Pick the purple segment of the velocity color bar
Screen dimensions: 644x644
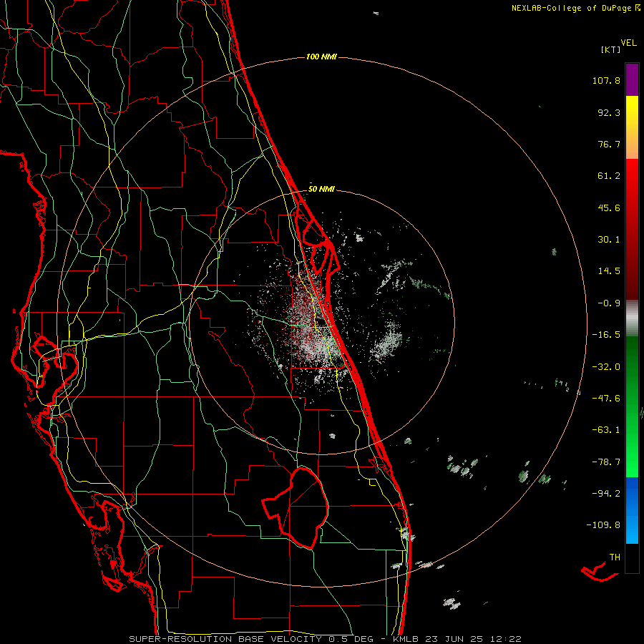[632, 79]
